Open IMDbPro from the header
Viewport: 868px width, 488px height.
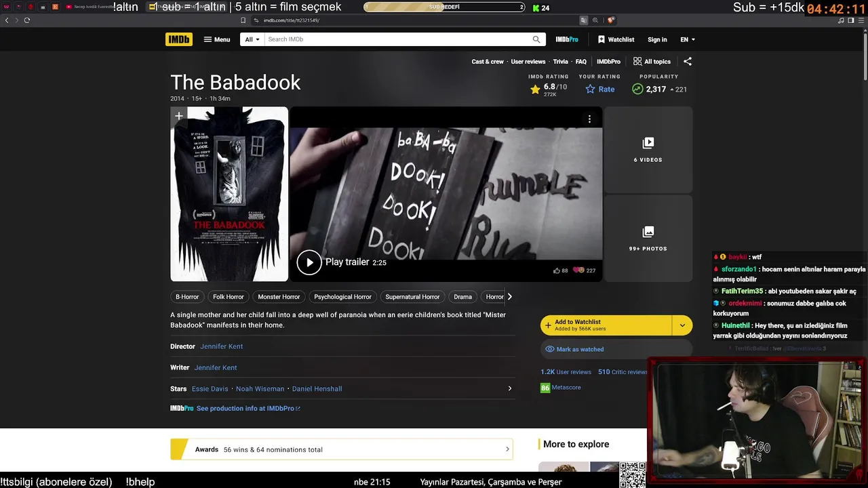tap(567, 39)
